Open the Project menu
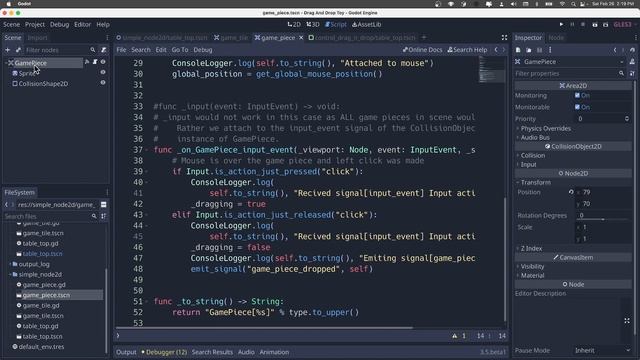This screenshot has width=640, height=360. (35, 24)
